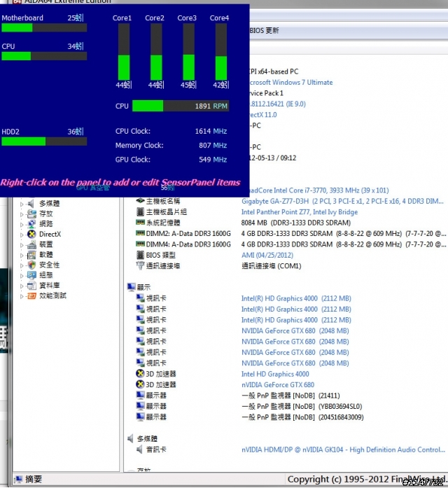This screenshot has width=448, height=488.
Task: Click the 組態 configuration icon in the tree
Action: pos(31,275)
